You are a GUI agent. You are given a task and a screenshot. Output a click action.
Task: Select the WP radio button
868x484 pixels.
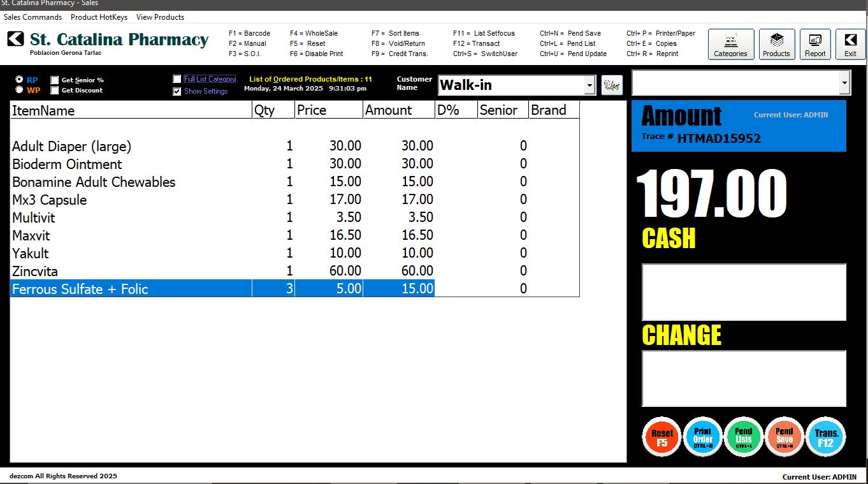point(19,91)
